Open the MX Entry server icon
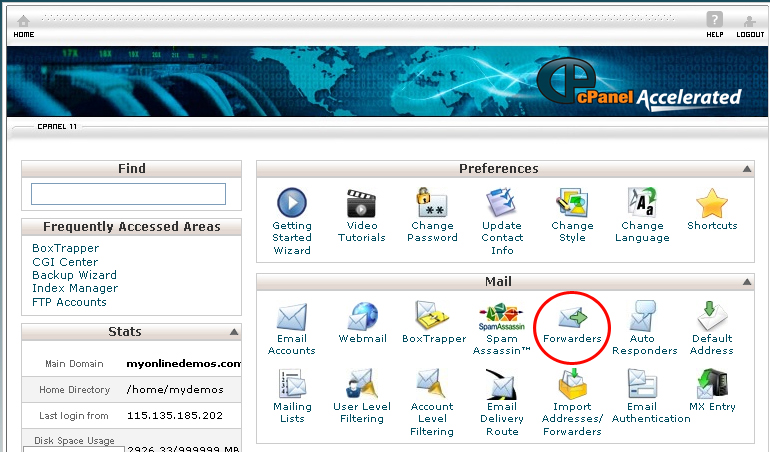The height and width of the screenshot is (452, 770). tap(712, 384)
